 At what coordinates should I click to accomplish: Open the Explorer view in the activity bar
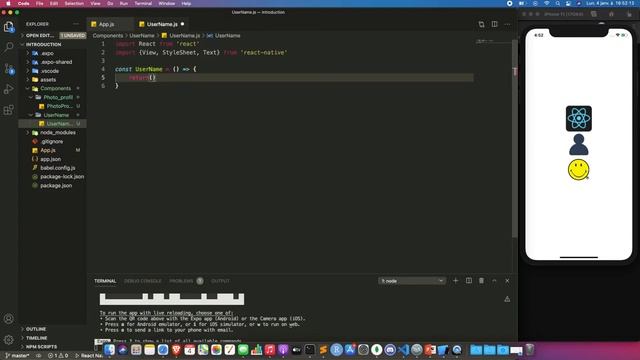[9, 27]
